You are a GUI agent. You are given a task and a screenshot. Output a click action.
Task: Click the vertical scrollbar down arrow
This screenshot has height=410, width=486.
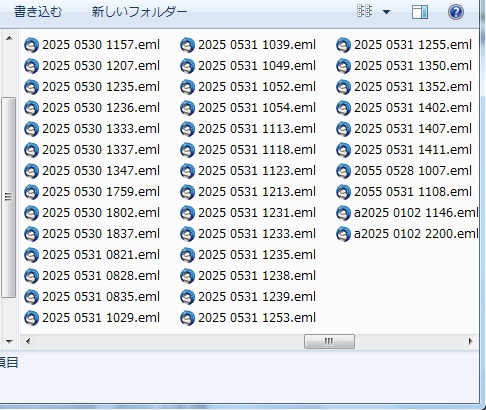[9, 341]
